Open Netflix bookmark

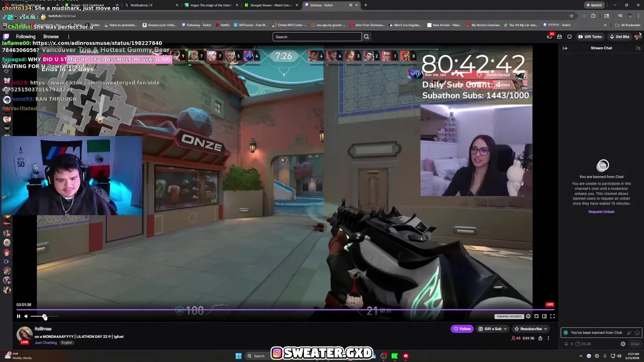click(223, 25)
